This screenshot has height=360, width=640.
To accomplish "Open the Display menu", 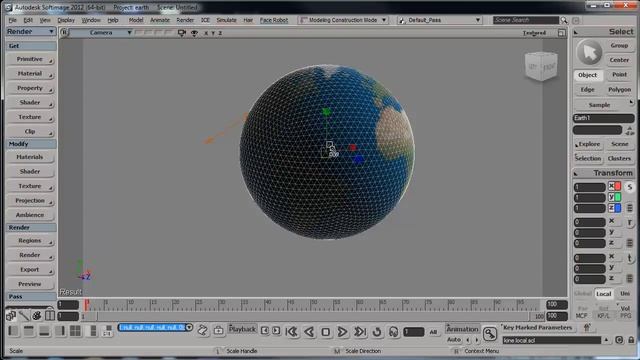I will [x=66, y=20].
